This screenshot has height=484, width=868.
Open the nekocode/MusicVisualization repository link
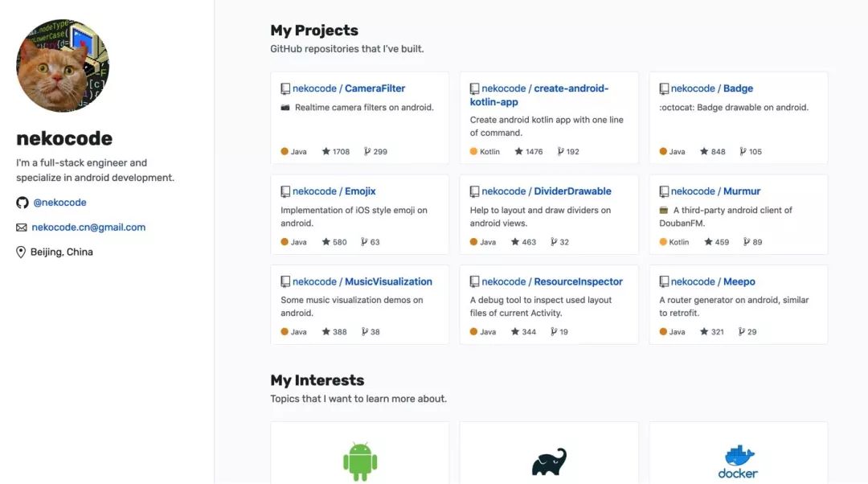362,281
